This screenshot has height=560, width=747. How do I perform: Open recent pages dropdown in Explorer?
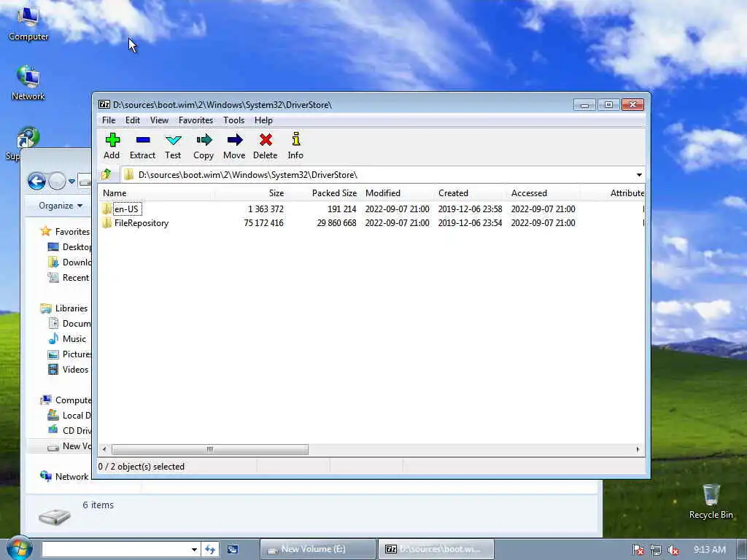pos(71,182)
